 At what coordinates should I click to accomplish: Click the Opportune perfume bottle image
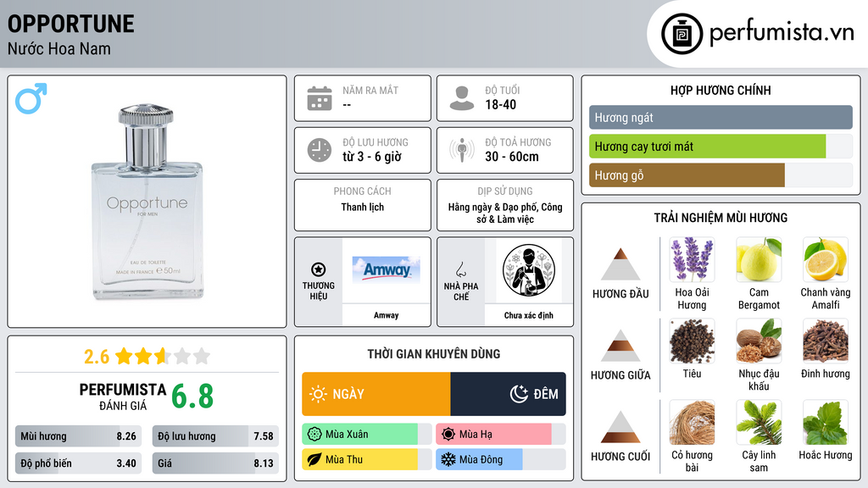(147, 202)
